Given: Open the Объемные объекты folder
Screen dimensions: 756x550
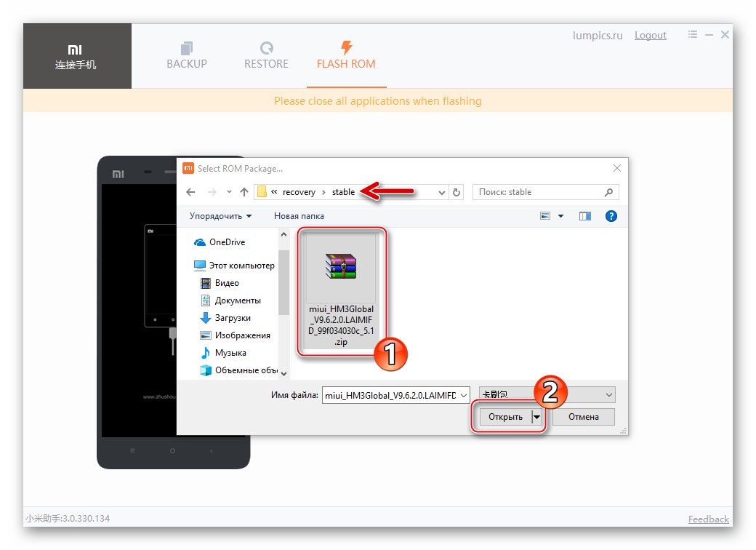Looking at the screenshot, I should coord(239,370).
